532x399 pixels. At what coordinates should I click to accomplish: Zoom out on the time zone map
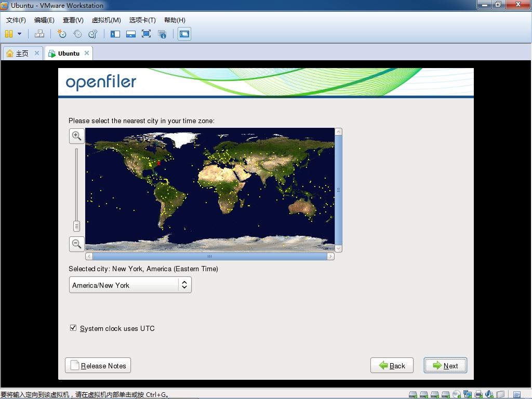(x=77, y=244)
